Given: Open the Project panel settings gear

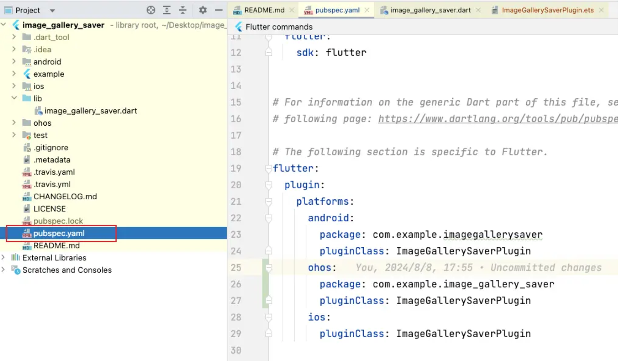Looking at the screenshot, I should 203,10.
